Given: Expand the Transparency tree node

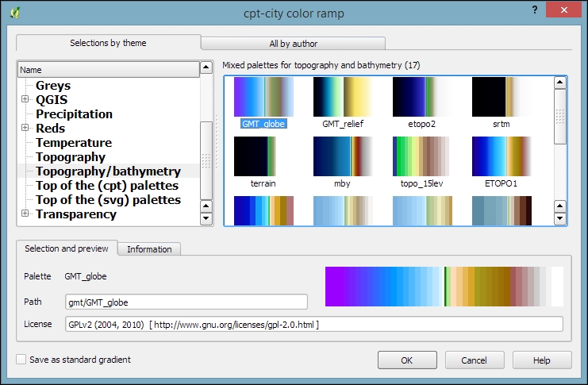Looking at the screenshot, I should pyautogui.click(x=25, y=213).
